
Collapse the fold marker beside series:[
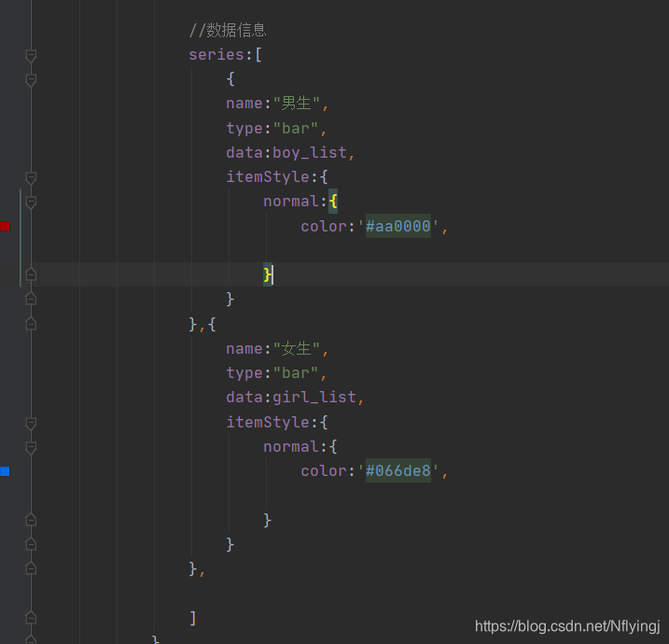pos(31,55)
